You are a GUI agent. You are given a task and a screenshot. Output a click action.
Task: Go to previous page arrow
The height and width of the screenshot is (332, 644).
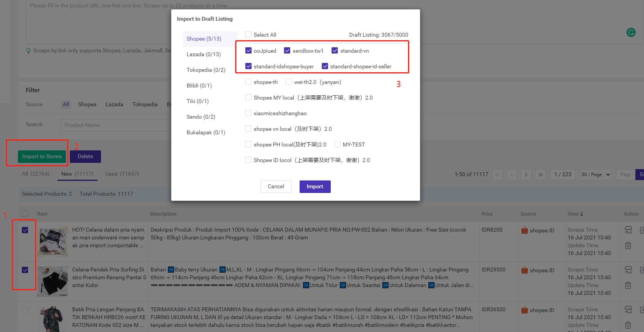point(512,175)
